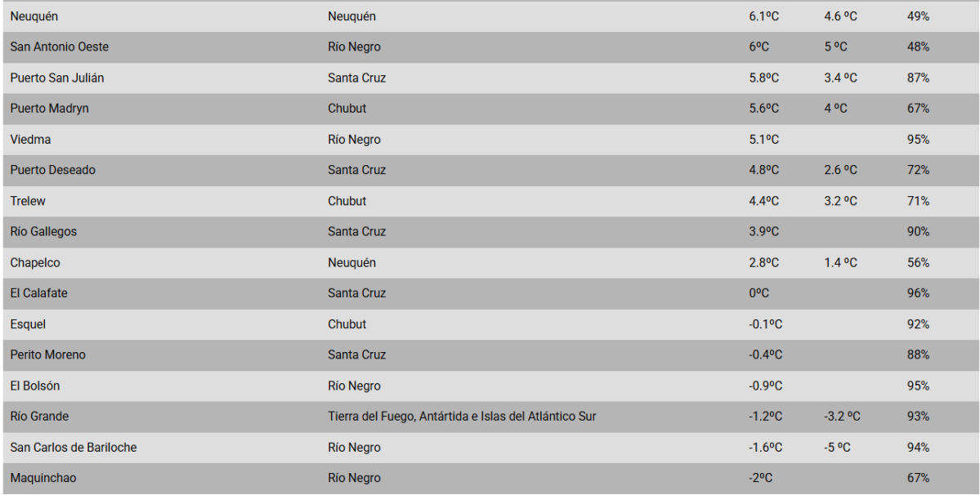This screenshot has height=495, width=980.
Task: Select the San Antonio Oeste row name
Action: 59,47
